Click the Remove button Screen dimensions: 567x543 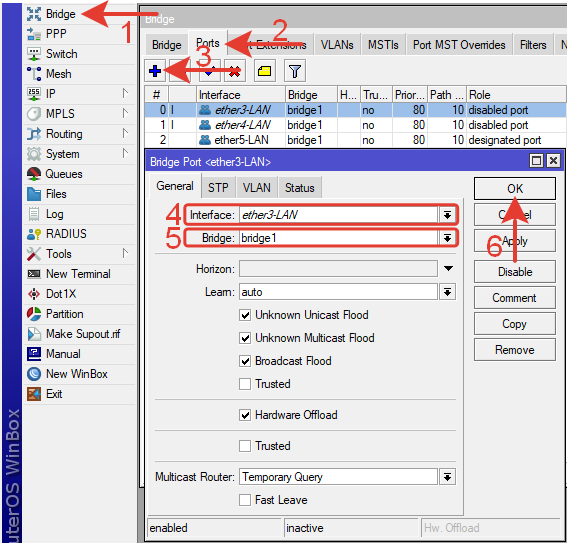pyautogui.click(x=515, y=350)
